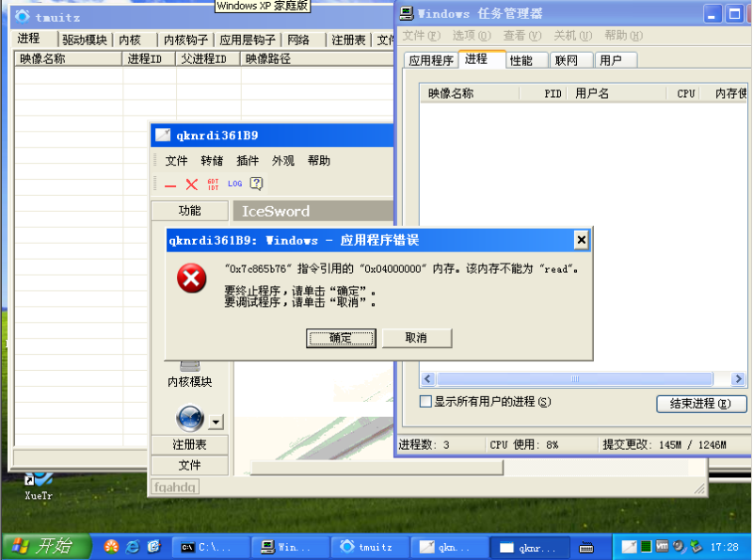Click the red minus icon in IceSword toolbar

[170, 184]
